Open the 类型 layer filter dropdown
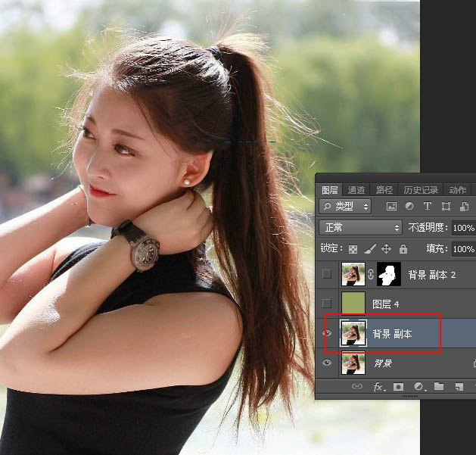 346,206
